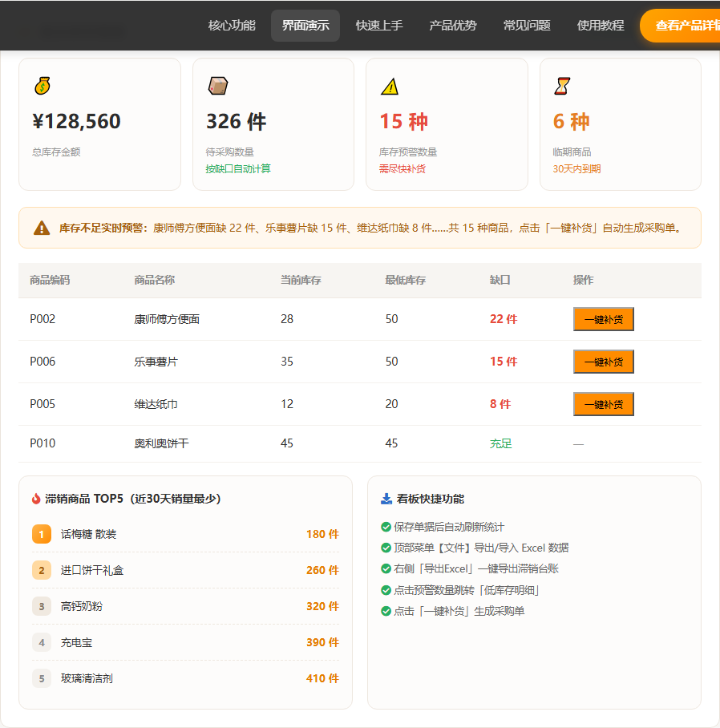Click the package box icon
This screenshot has width=720, height=728.
(x=218, y=86)
